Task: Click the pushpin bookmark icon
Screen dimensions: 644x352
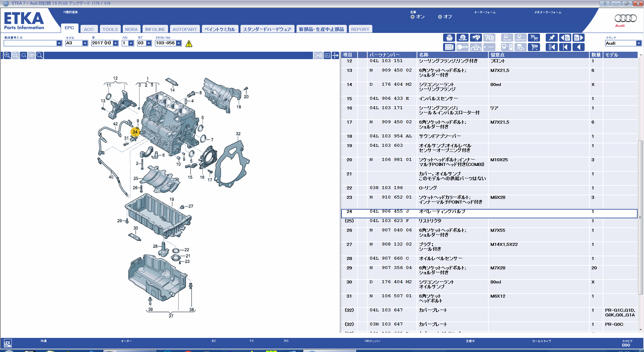Action: (x=551, y=38)
